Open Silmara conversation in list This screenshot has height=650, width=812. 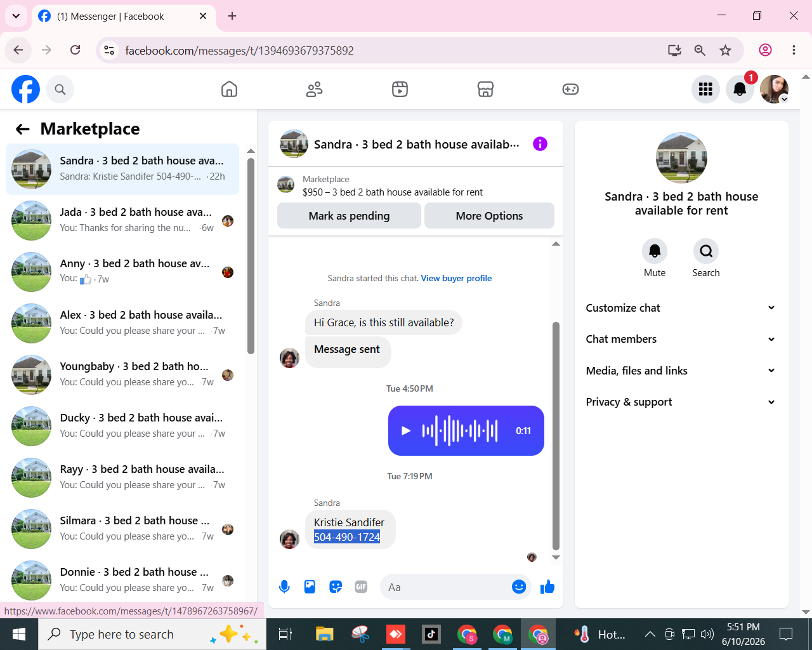[122, 529]
